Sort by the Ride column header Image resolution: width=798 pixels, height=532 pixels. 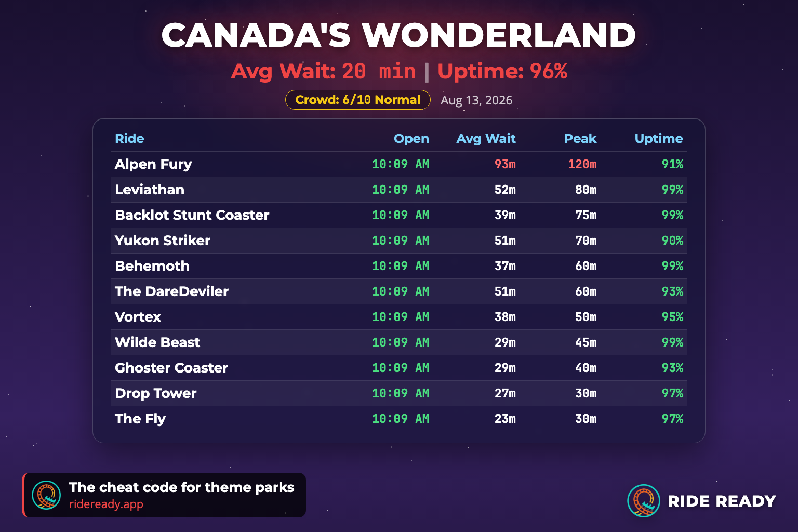(x=129, y=139)
